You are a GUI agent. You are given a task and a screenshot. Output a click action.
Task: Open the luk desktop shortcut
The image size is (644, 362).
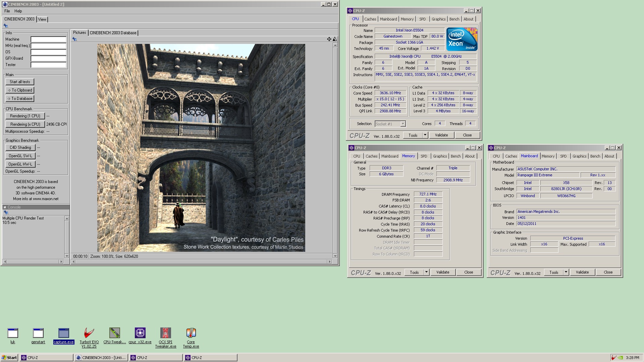tap(13, 336)
